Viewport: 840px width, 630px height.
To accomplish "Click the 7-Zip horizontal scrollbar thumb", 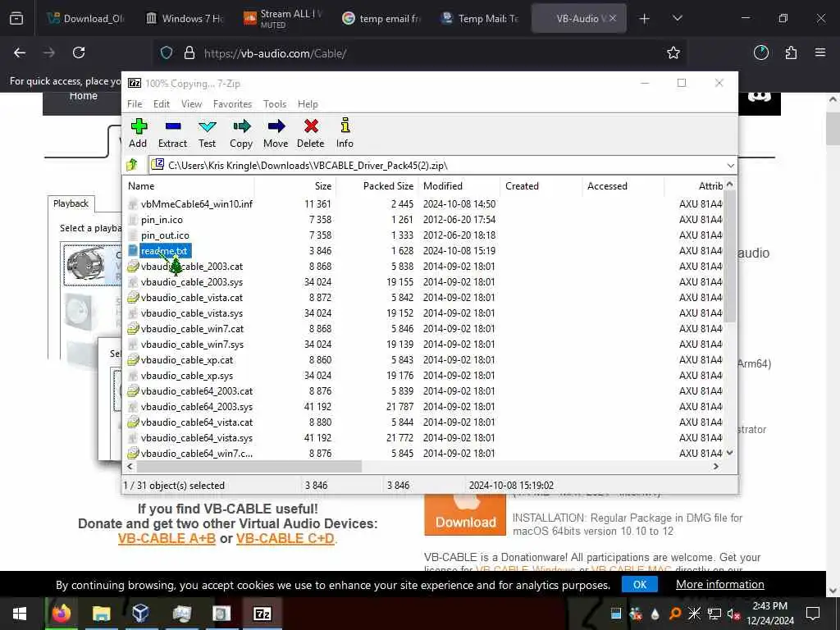I will coord(249,467).
